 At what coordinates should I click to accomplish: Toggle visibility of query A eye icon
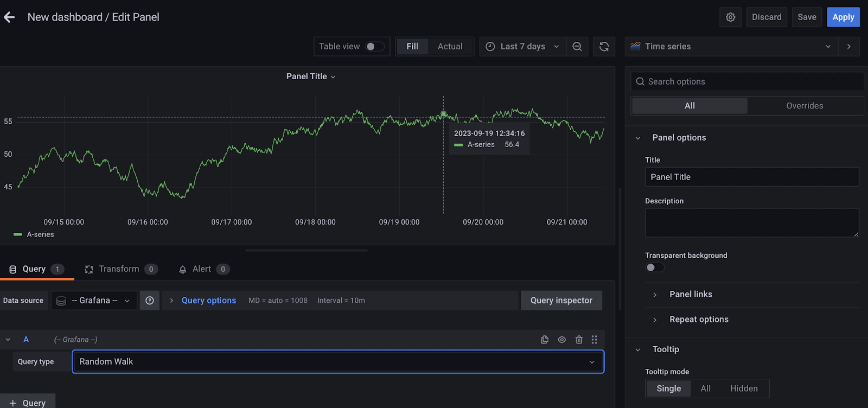point(561,340)
